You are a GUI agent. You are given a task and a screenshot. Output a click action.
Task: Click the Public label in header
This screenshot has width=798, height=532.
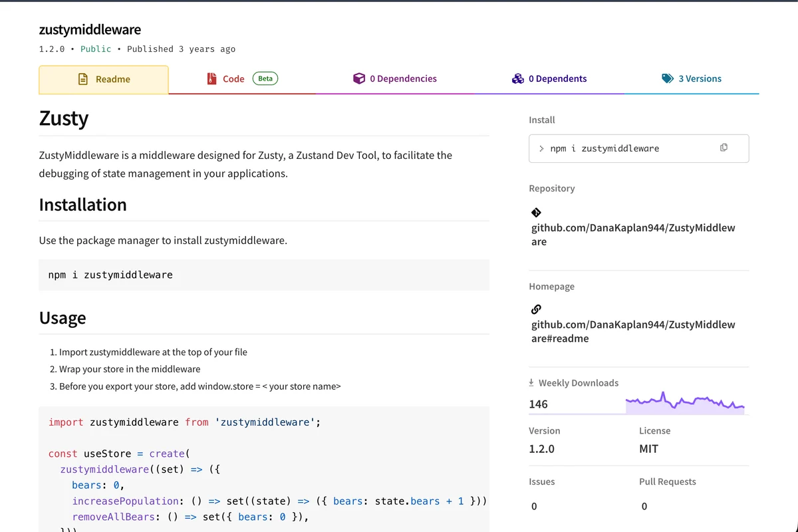tap(96, 49)
